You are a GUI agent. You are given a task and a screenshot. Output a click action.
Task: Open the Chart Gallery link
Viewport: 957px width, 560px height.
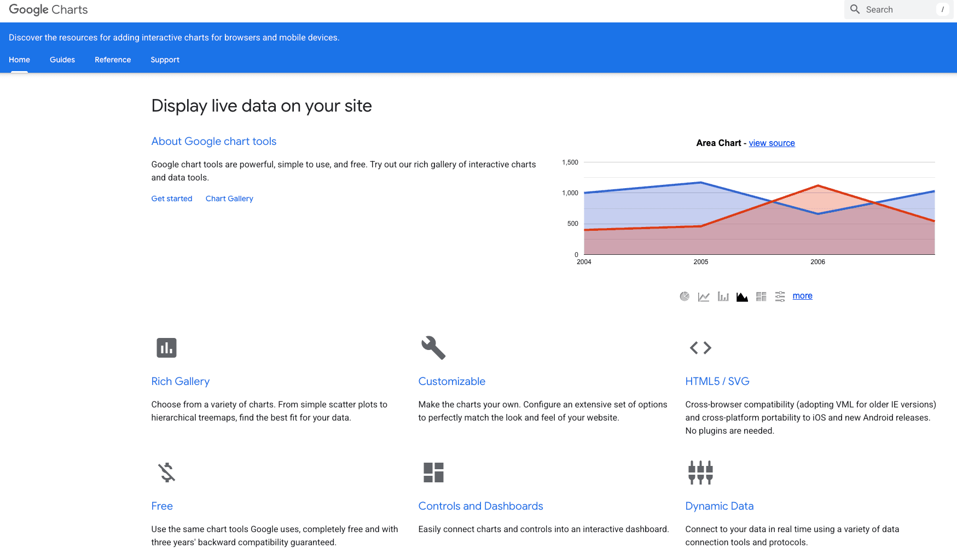point(229,199)
